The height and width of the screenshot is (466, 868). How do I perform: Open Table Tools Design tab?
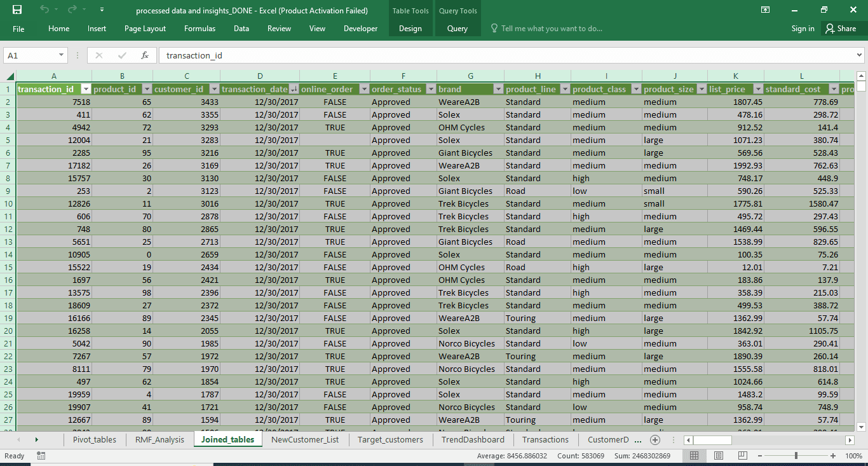(410, 29)
